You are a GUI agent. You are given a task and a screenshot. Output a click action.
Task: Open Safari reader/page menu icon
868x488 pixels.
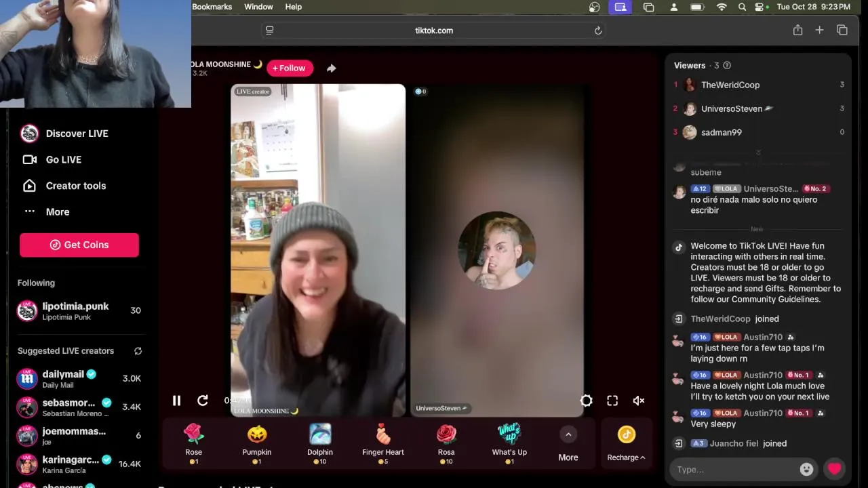click(x=270, y=30)
